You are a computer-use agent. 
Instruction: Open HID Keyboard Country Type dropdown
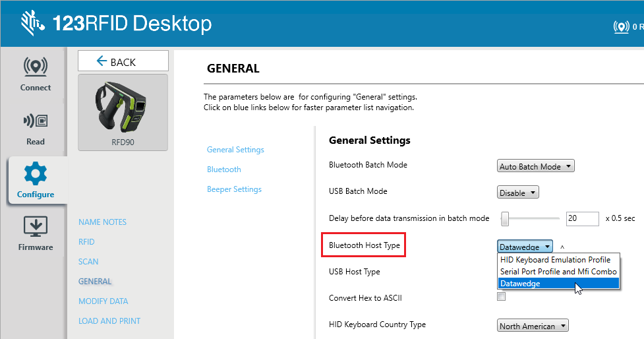(x=533, y=325)
